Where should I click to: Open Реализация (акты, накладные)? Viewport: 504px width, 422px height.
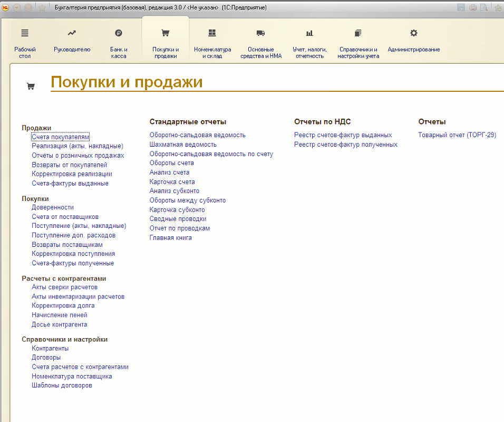(x=77, y=146)
